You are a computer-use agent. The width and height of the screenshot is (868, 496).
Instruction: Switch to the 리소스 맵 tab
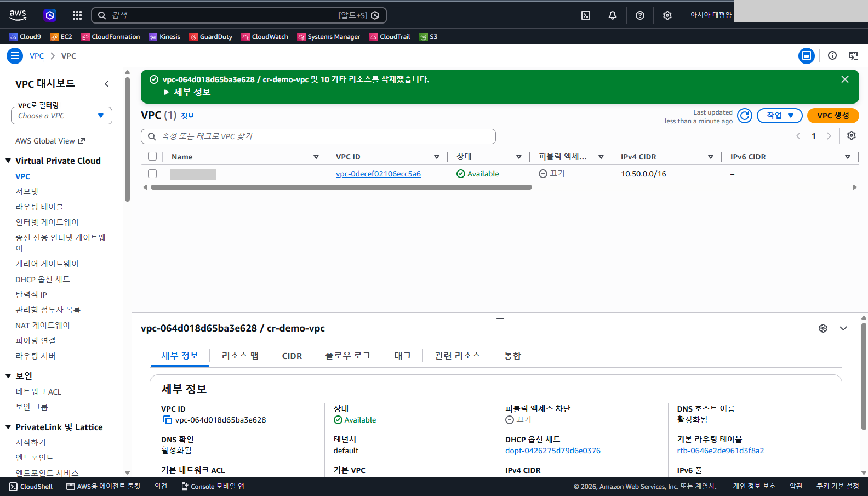(240, 356)
